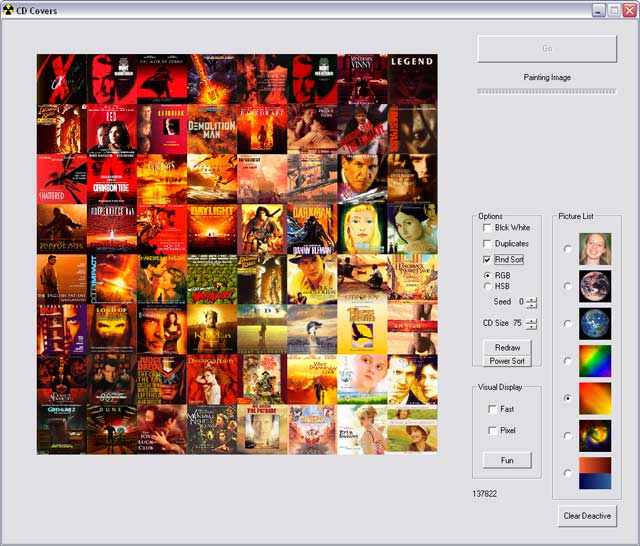The width and height of the screenshot is (640, 546).
Task: Enable the Pixel visual display checkbox
Action: tap(493, 431)
